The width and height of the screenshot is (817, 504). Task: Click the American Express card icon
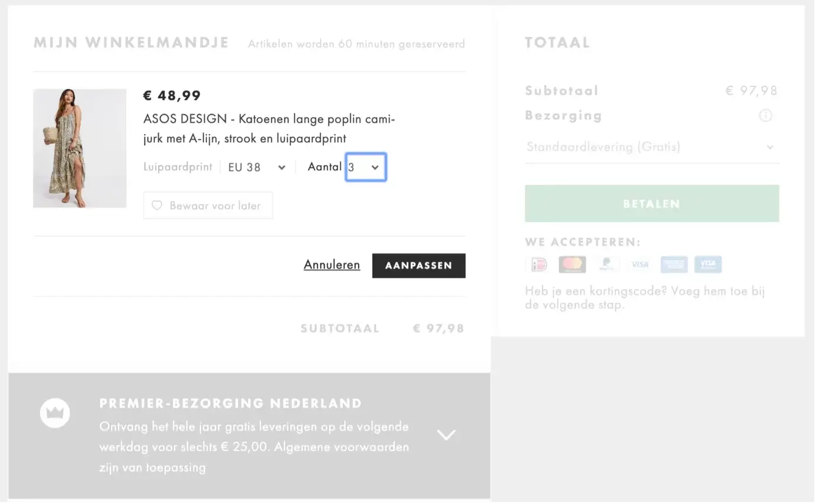pos(674,265)
